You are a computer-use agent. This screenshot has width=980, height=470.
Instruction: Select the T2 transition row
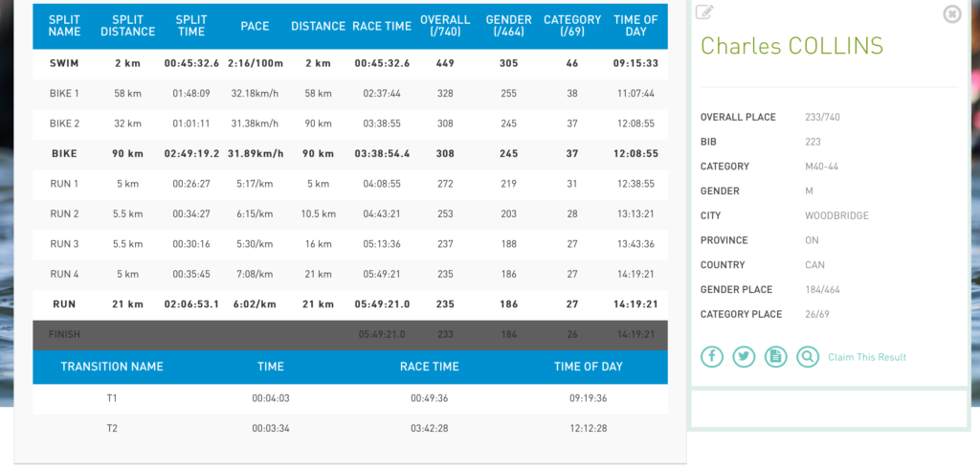(350, 429)
